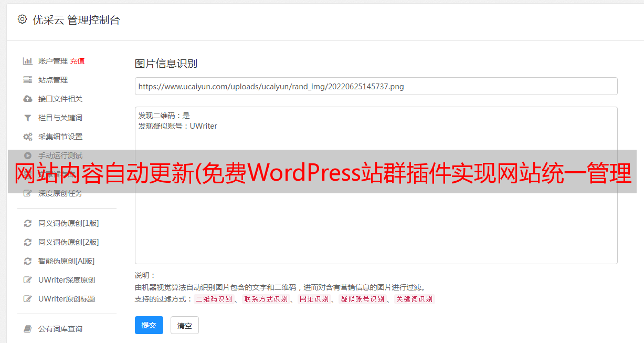Viewport: 644px width, 343px height.
Task: Open UWriter原创标题 menu item
Action: [67, 299]
